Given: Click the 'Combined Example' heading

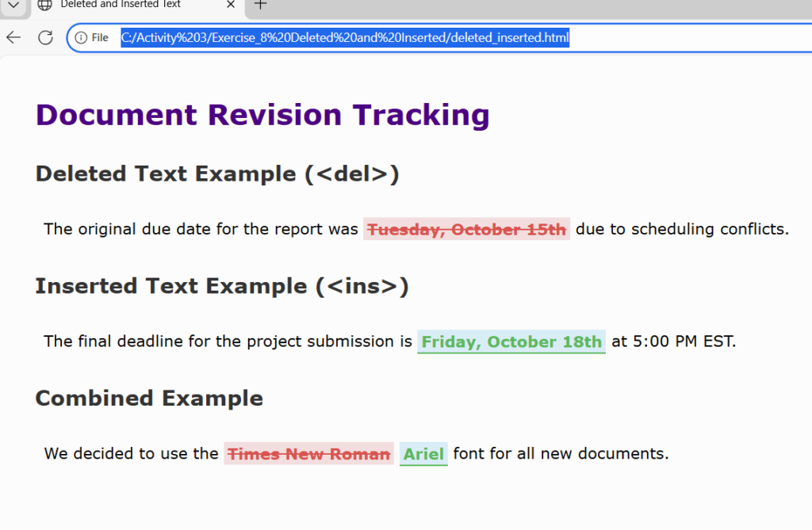Looking at the screenshot, I should tap(149, 398).
